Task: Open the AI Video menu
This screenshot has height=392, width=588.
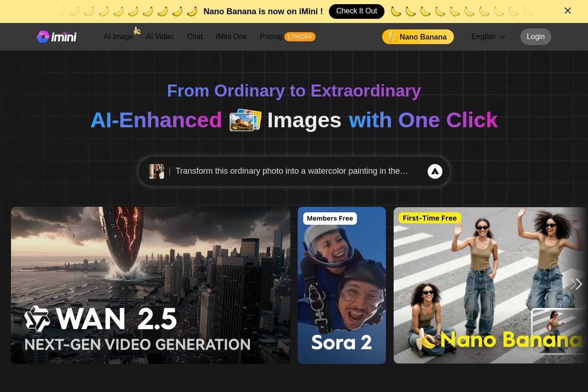Action: [160, 37]
